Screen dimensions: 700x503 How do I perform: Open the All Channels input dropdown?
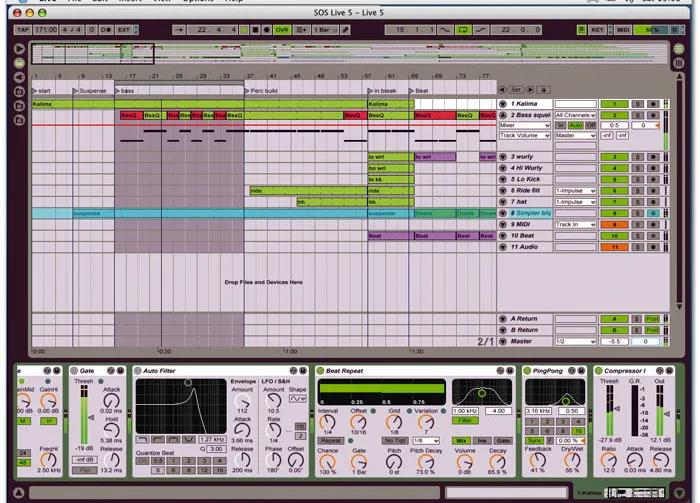(x=575, y=115)
